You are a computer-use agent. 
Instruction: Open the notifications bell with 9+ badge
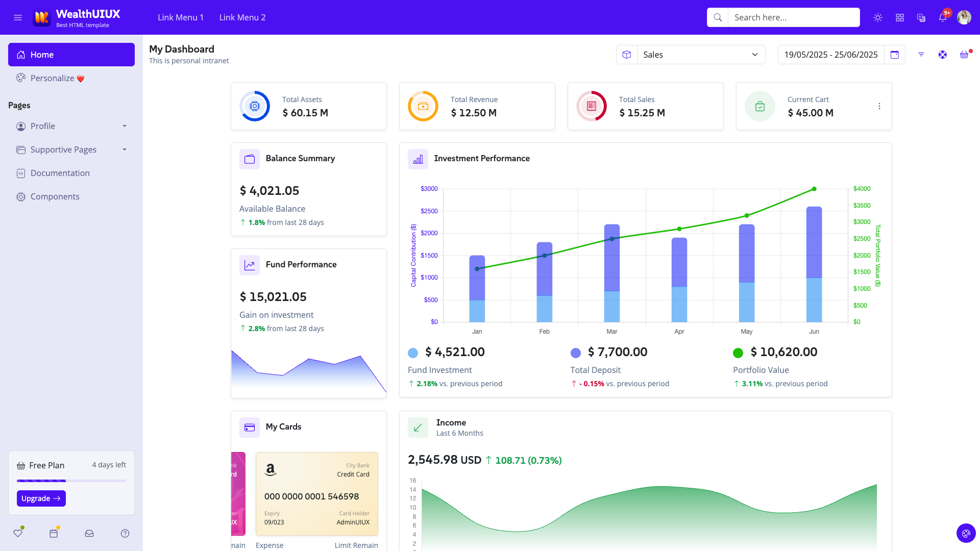point(943,17)
